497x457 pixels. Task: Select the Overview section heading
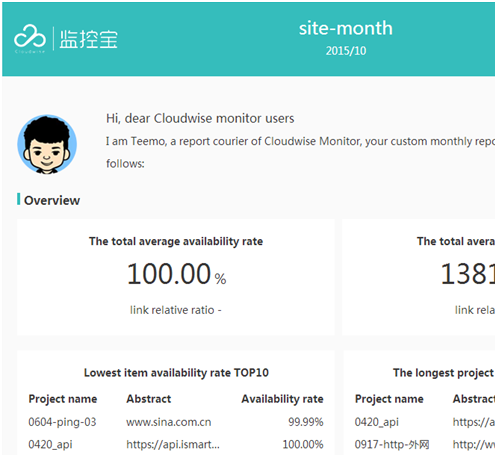click(52, 200)
